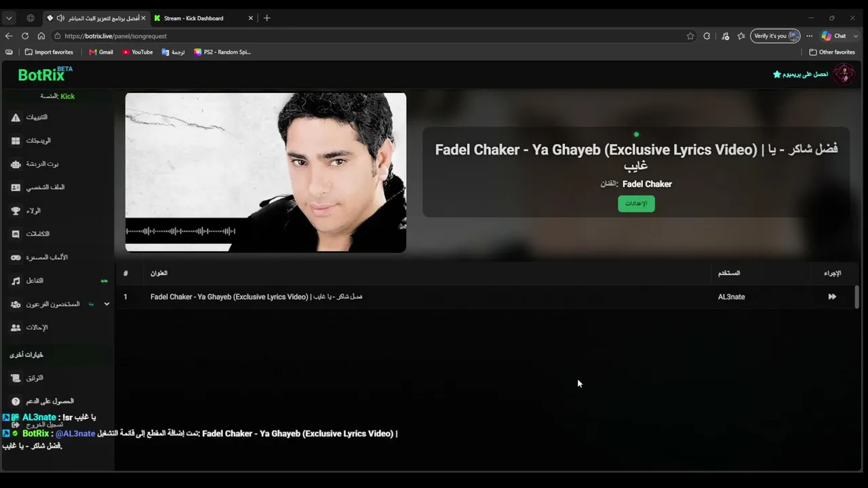The height and width of the screenshot is (488, 868).
Task: Open the ترجمة translate bookmark
Action: pyautogui.click(x=173, y=52)
